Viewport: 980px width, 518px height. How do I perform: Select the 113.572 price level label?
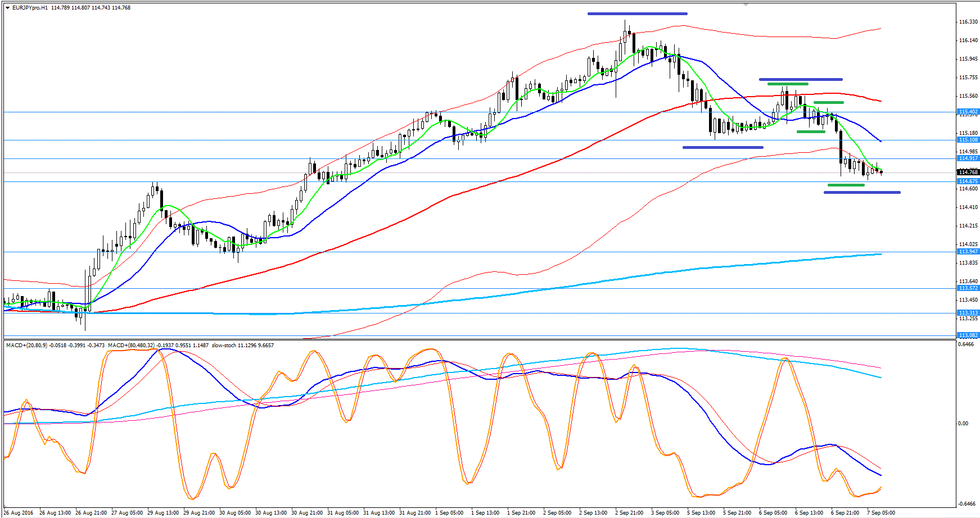pos(968,288)
